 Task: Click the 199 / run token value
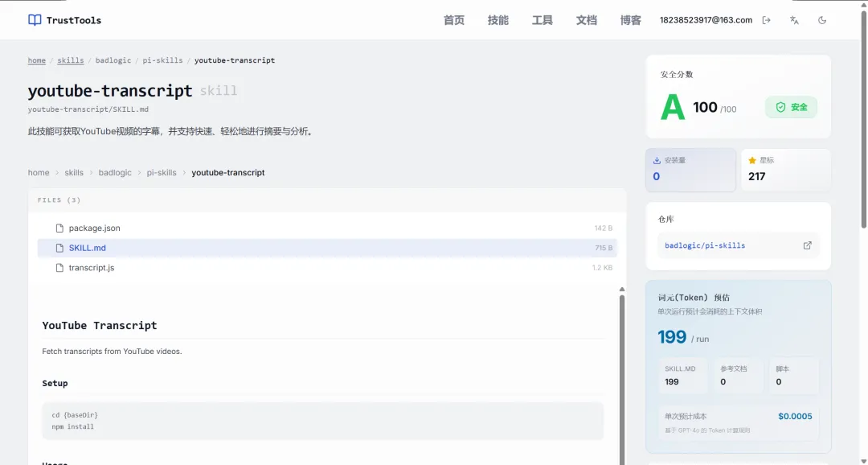[683, 337]
